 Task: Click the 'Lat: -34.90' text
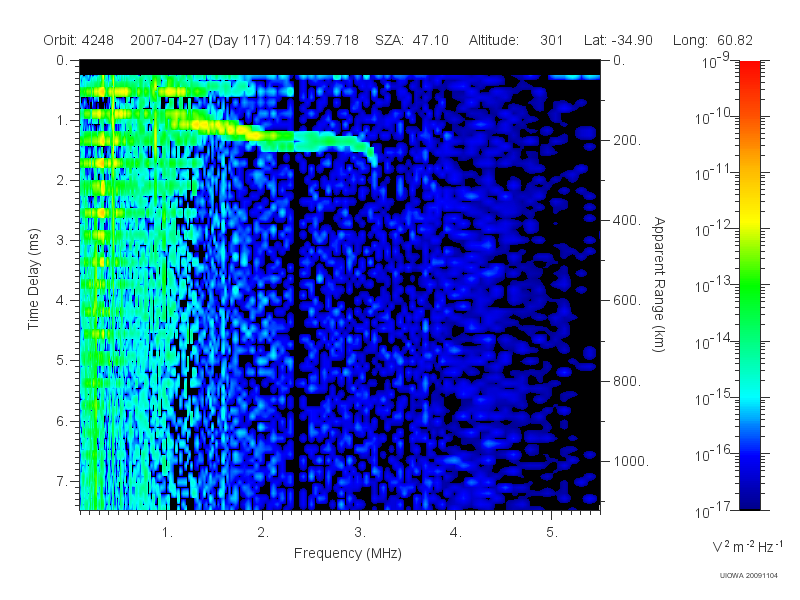618,40
